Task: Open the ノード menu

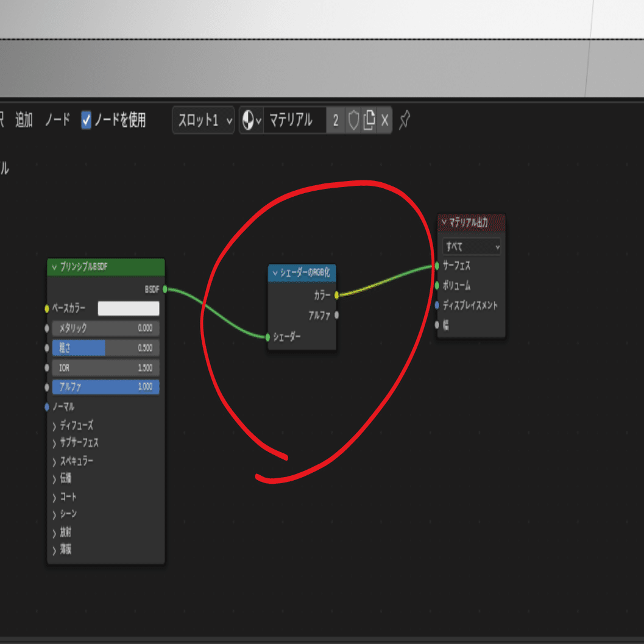Action: tap(57, 120)
